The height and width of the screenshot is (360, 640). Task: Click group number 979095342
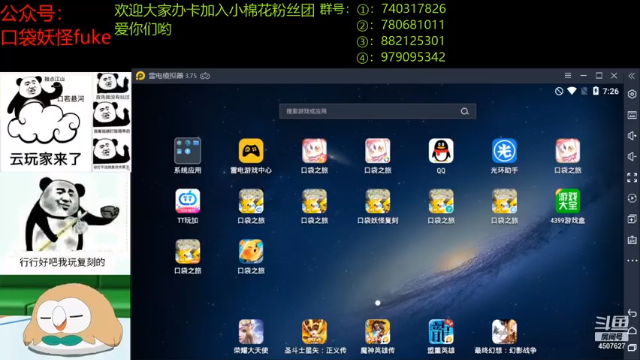[x=413, y=57]
